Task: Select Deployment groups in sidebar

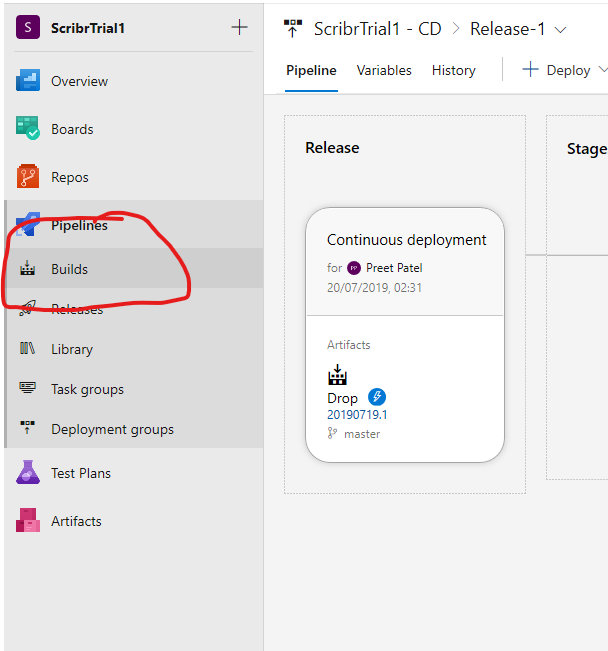Action: pyautogui.click(x=134, y=428)
